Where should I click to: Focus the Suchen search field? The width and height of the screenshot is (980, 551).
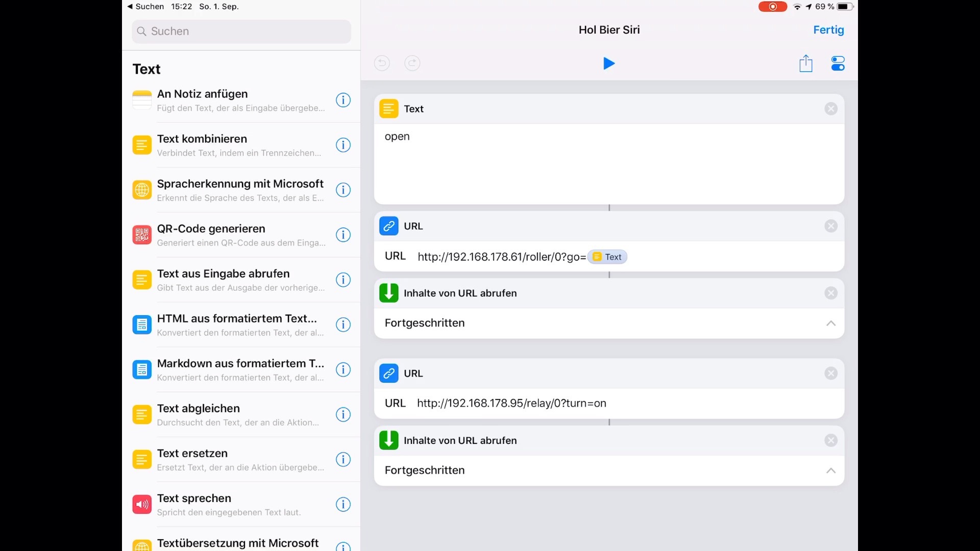pyautogui.click(x=241, y=31)
